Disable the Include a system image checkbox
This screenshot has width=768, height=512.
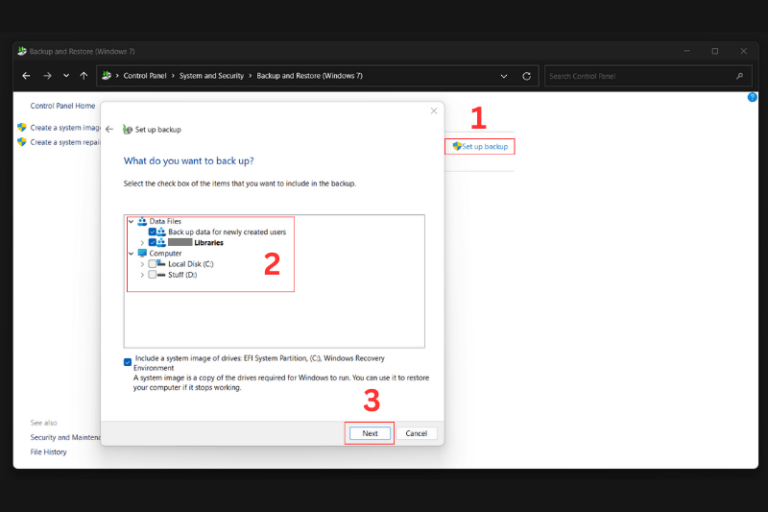tap(128, 362)
